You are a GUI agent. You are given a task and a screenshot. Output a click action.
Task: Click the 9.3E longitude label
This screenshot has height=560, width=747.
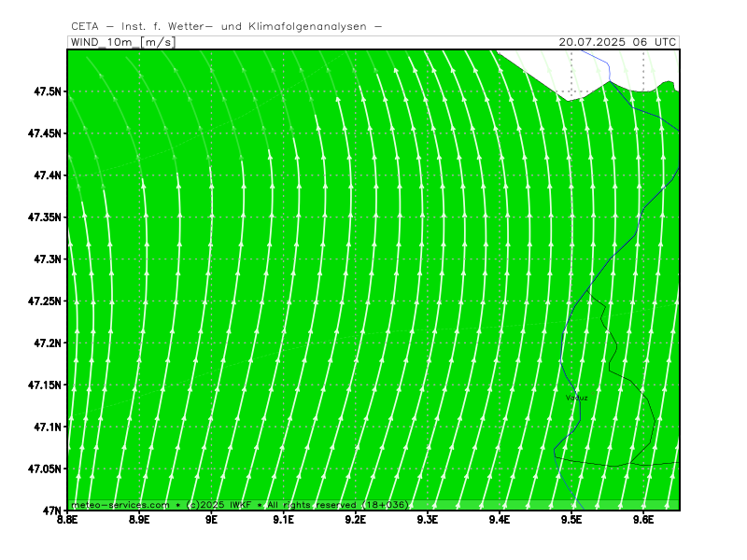[428, 520]
